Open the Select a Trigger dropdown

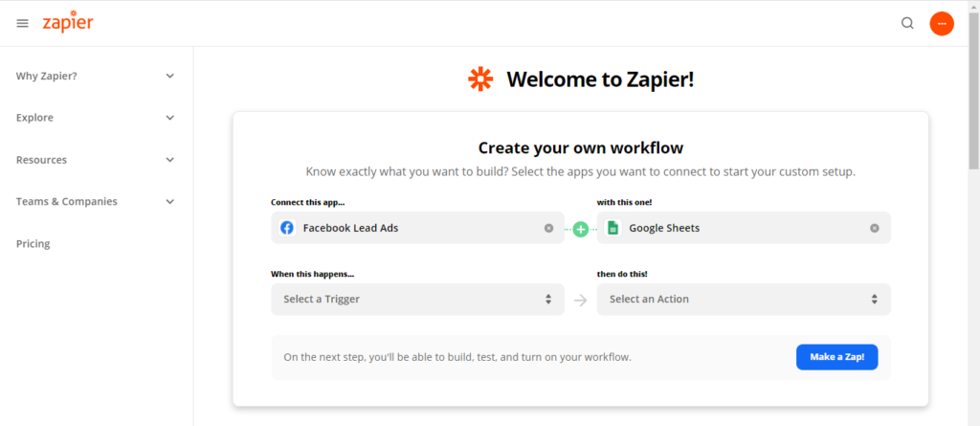point(417,299)
